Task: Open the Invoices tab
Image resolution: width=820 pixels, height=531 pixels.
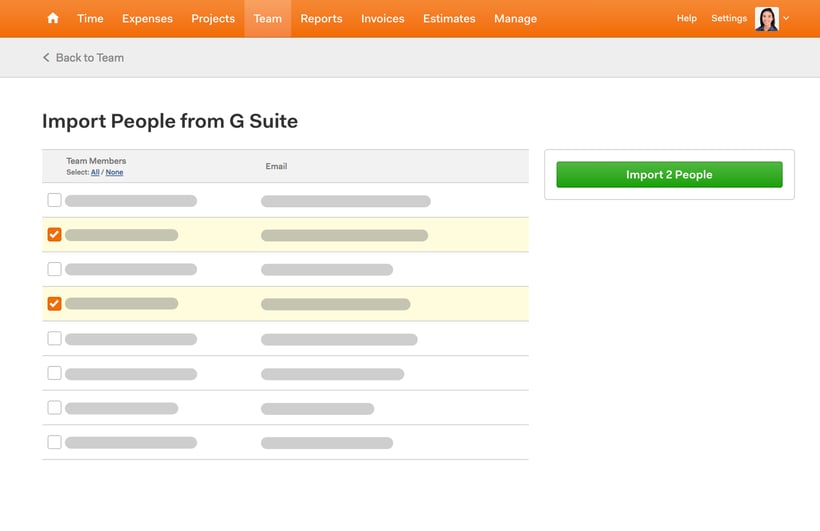Action: 382,19
